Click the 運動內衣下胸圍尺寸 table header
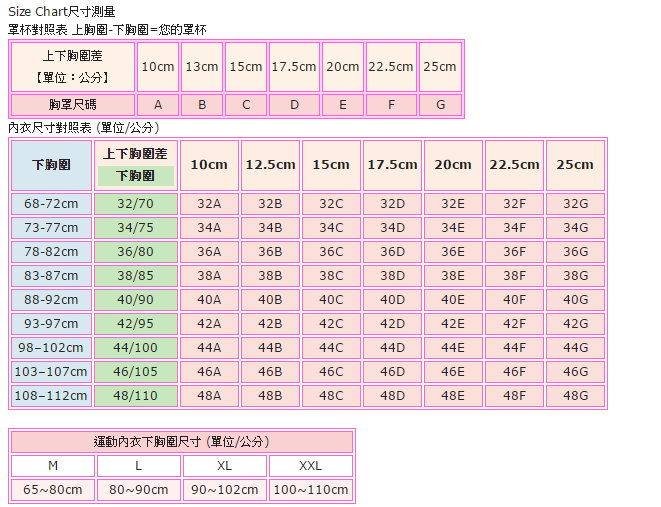Viewport: 661px width, 507px height. tap(181, 441)
